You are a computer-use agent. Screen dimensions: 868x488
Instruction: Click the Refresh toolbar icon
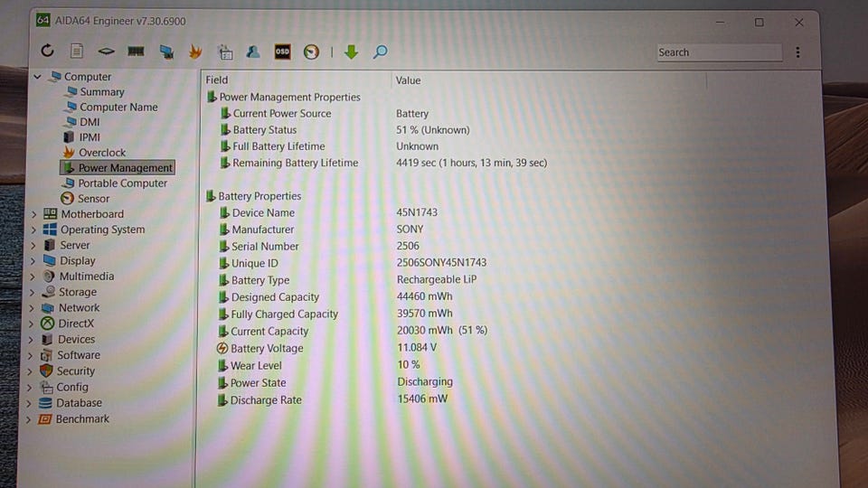coord(48,51)
